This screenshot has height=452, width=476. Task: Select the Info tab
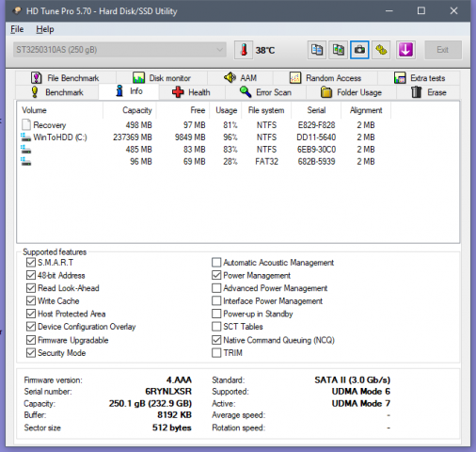129,91
